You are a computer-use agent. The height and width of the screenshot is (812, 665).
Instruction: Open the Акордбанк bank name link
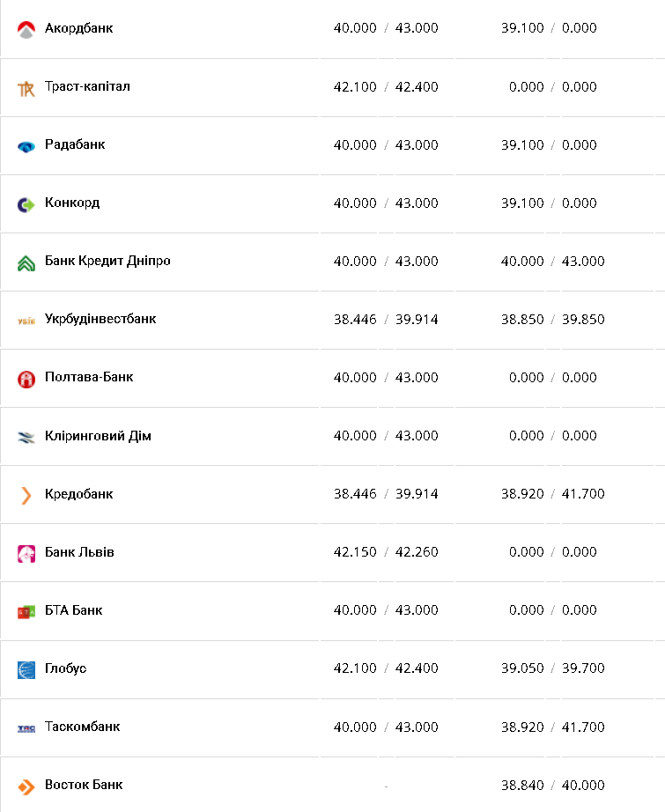[x=78, y=28]
